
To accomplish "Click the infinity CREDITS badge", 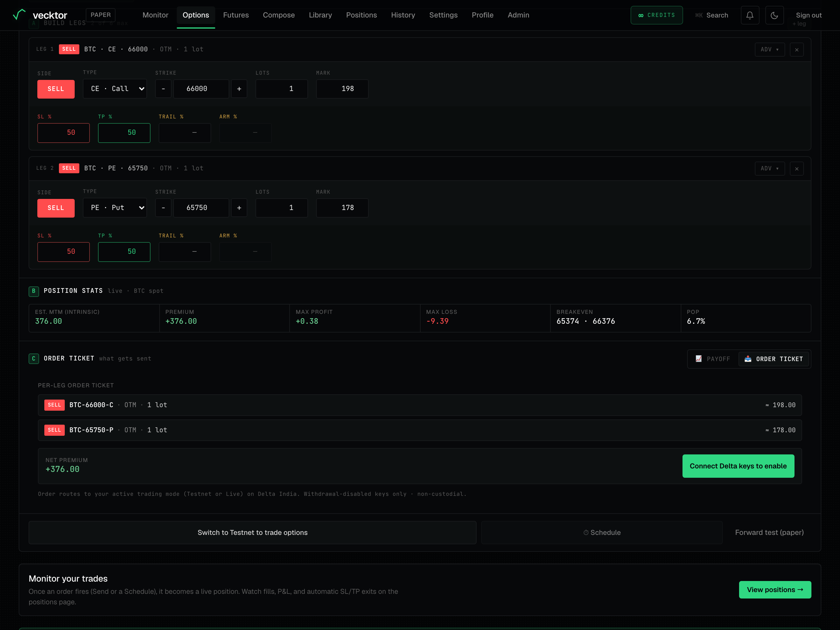I will [657, 15].
